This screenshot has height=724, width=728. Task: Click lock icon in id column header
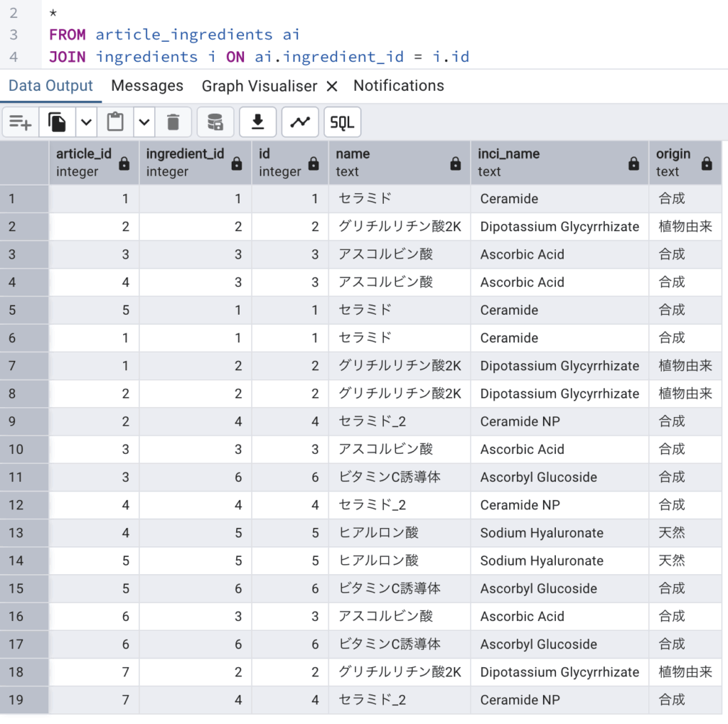tap(314, 163)
